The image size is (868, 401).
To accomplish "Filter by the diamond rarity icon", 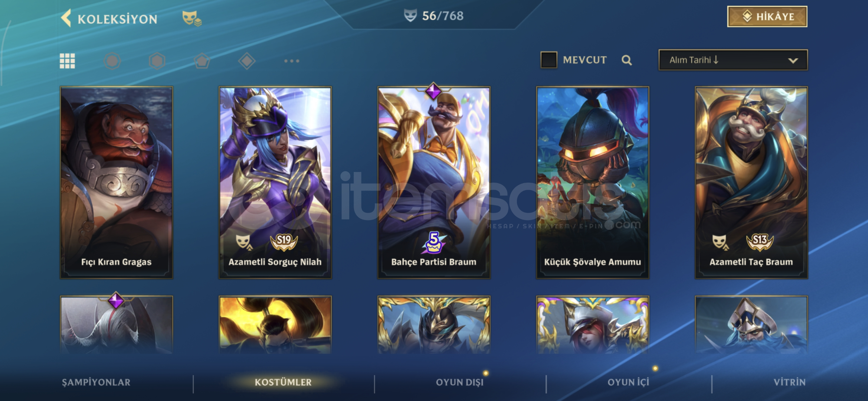I will tap(247, 61).
